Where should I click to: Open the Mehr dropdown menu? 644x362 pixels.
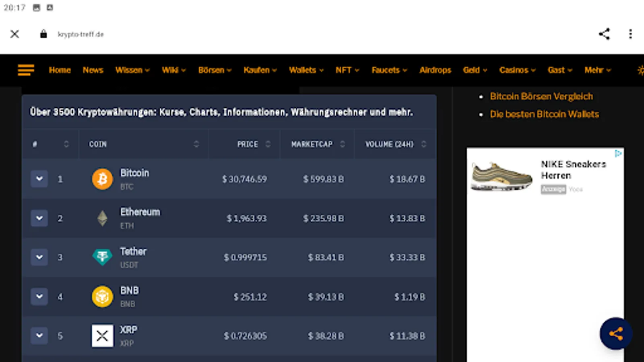(x=598, y=70)
